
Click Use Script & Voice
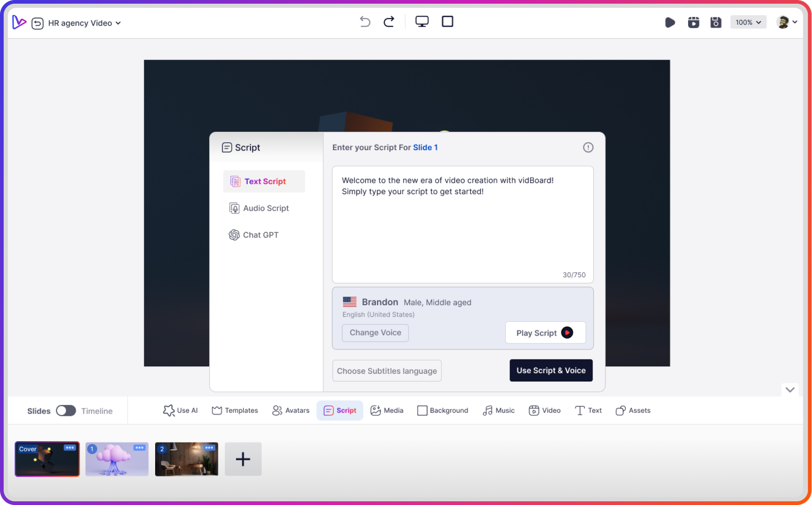click(551, 370)
